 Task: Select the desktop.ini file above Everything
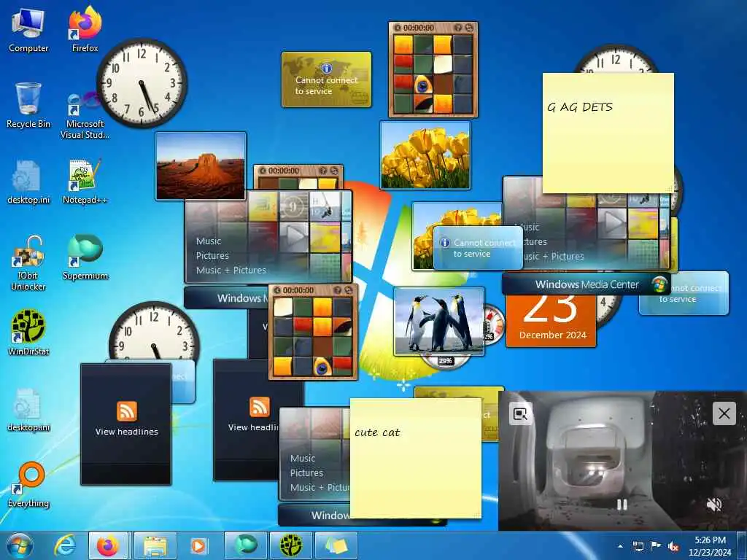coord(28,409)
